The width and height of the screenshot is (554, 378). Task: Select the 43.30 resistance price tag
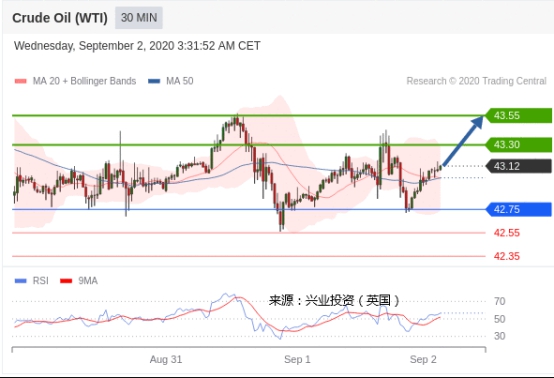[x=519, y=144]
